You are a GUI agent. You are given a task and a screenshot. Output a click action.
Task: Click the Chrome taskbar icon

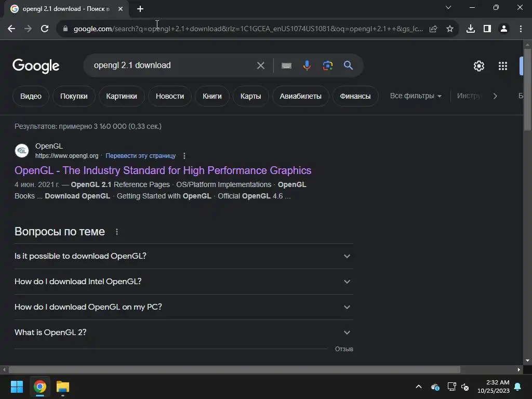tap(39, 387)
